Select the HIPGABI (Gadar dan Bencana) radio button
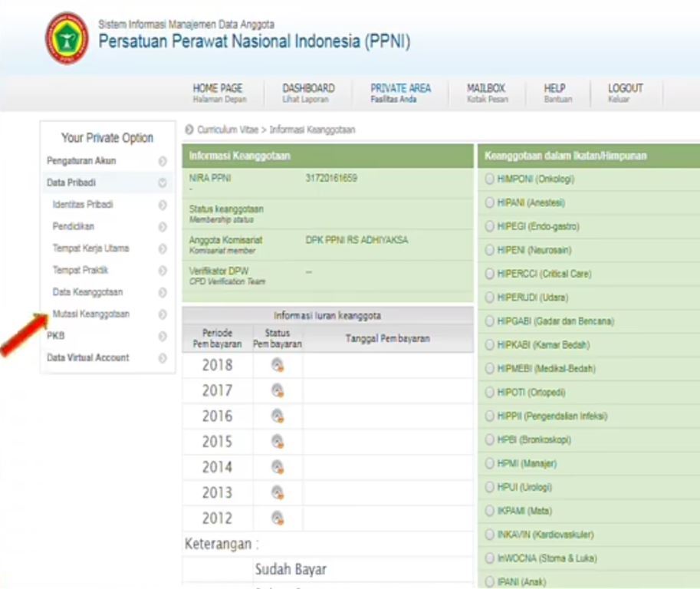This screenshot has height=589, width=700. (x=490, y=321)
